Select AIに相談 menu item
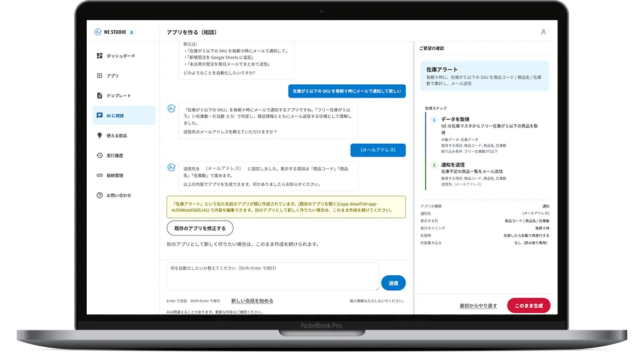This screenshot has height=352, width=644. [124, 116]
